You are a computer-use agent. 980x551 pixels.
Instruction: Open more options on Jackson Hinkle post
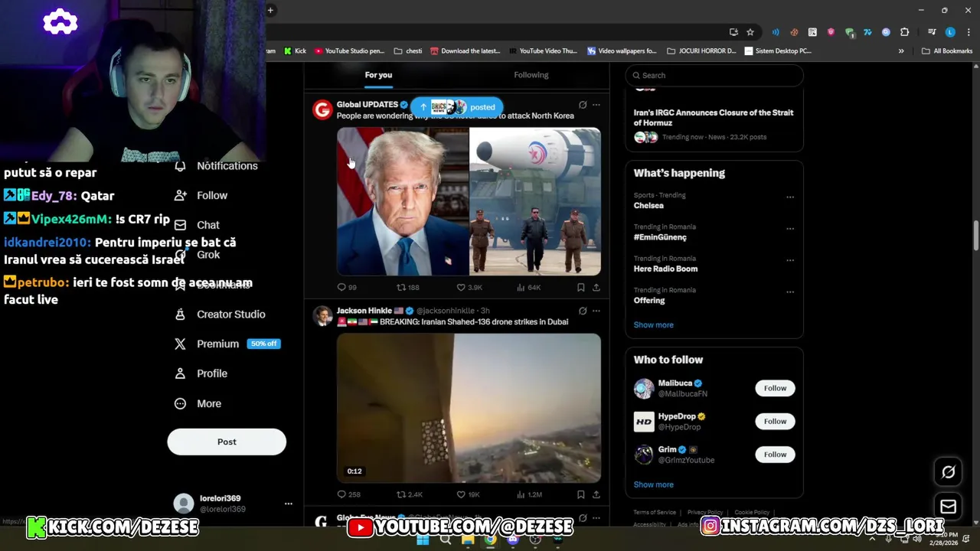(x=596, y=311)
